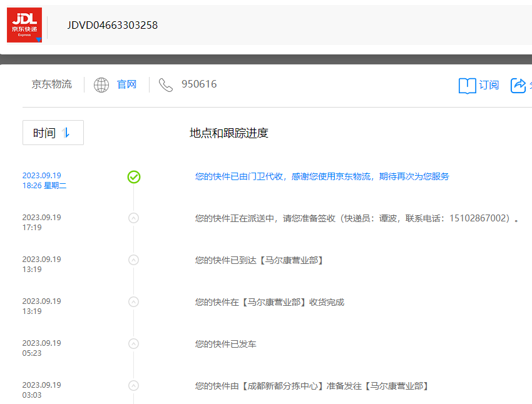Click the JDL Express courier logo
This screenshot has height=404, width=532.
coord(24,25)
